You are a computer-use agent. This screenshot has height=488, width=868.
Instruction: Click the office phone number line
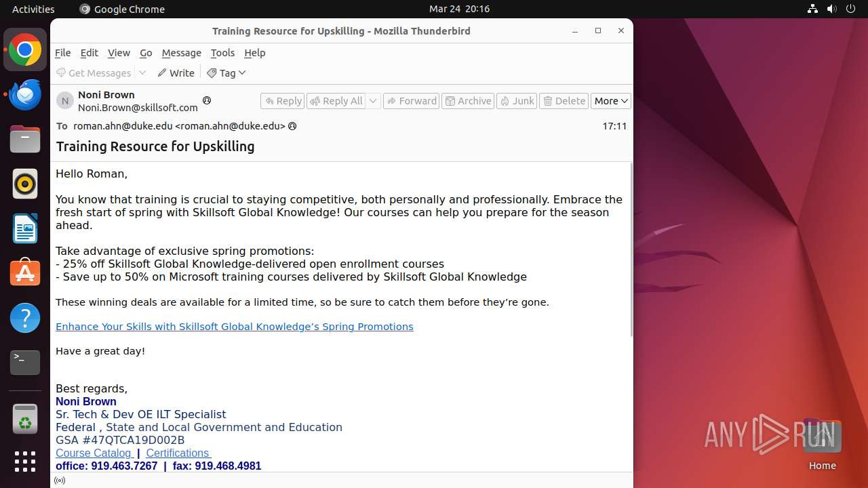point(158,466)
